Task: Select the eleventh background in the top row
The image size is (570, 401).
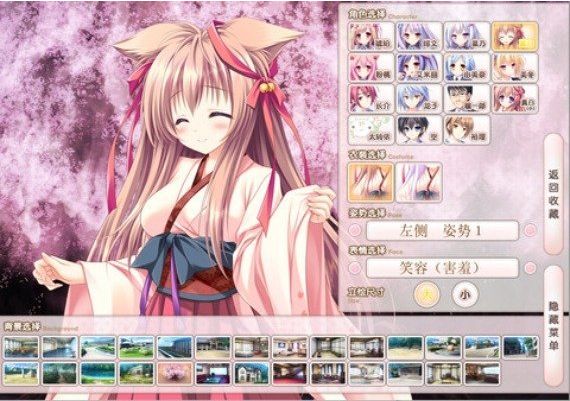Action: point(405,348)
